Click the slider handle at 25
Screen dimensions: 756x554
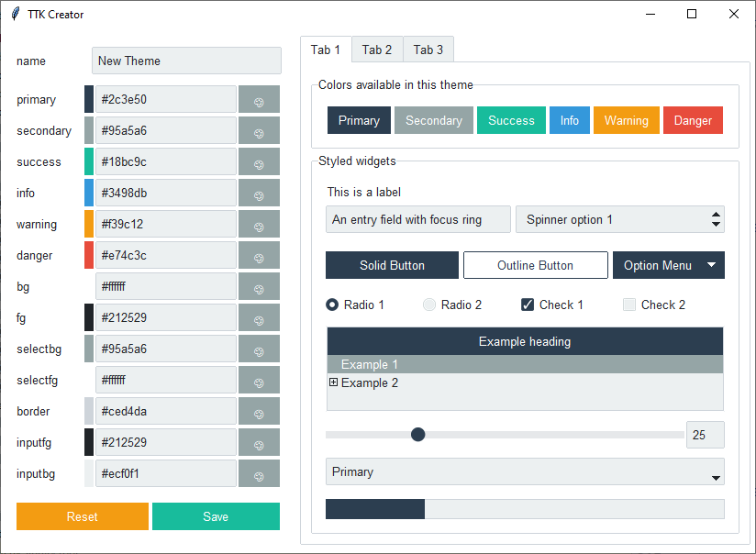pyautogui.click(x=418, y=435)
